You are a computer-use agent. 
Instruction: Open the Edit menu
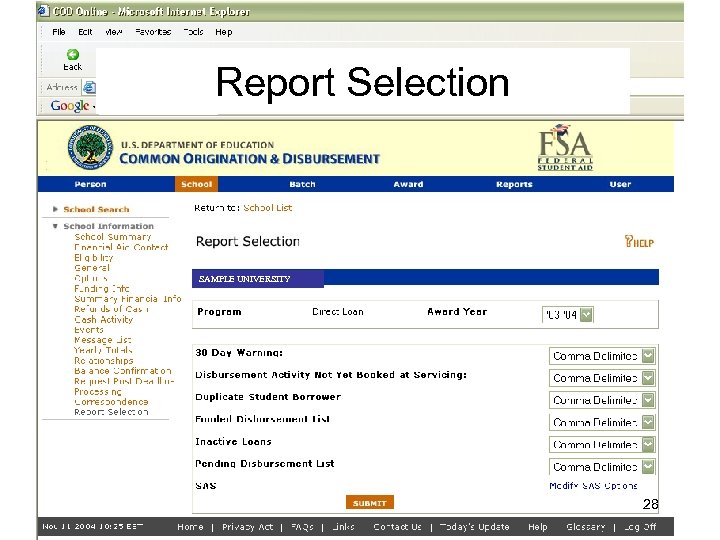click(x=85, y=32)
